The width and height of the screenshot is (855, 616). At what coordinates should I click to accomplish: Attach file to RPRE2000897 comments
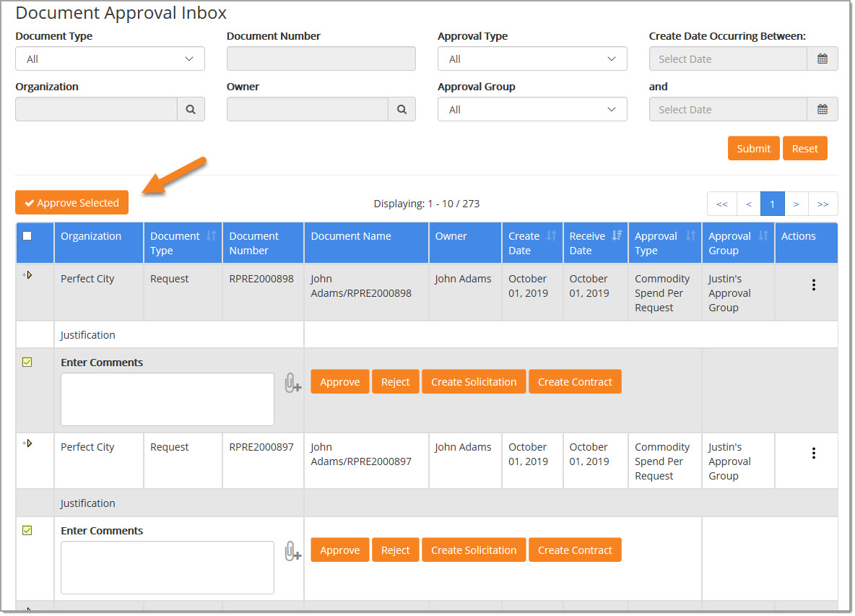pos(292,552)
